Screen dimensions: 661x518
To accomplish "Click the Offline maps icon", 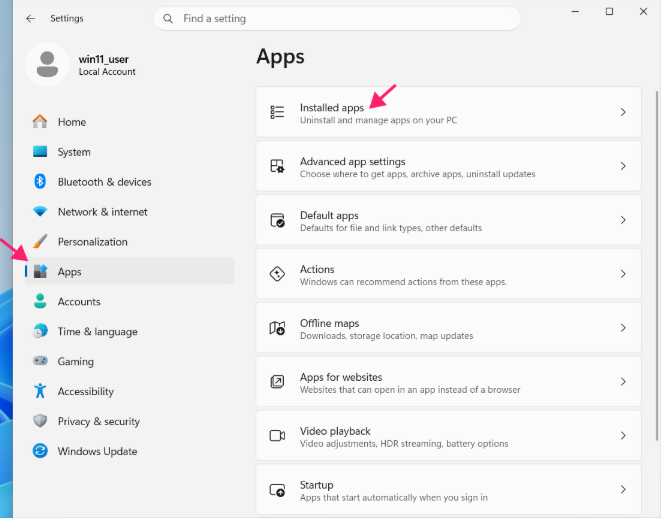I will (277, 328).
